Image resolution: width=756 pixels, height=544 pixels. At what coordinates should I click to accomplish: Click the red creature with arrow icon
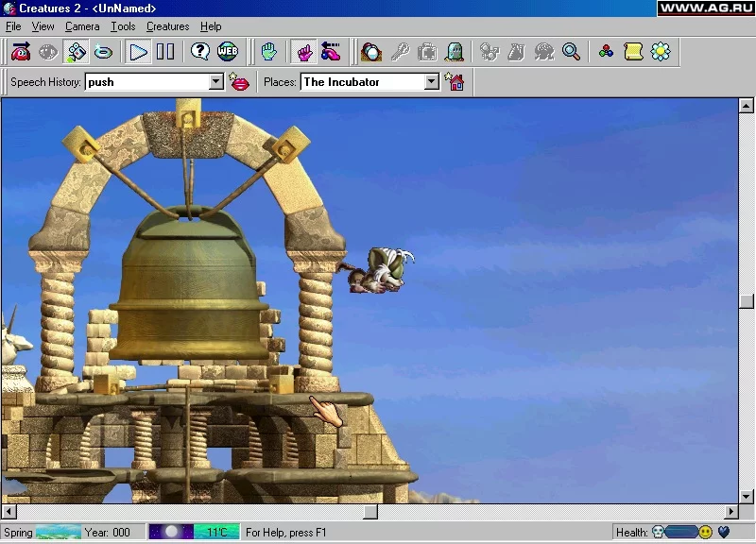(21, 52)
